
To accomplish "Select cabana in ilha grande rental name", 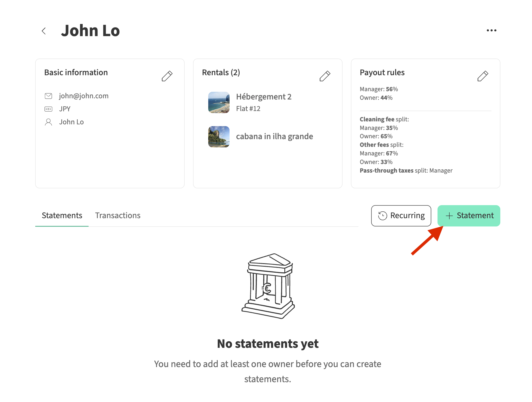I will click(x=274, y=136).
